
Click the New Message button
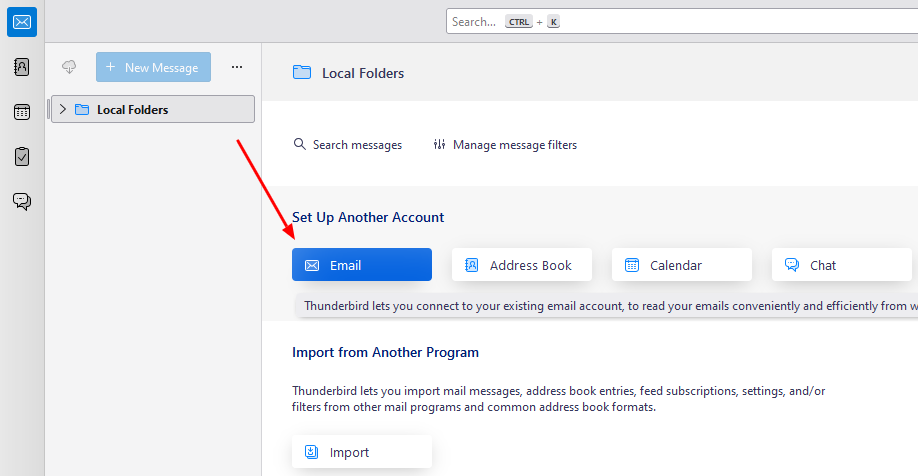153,67
